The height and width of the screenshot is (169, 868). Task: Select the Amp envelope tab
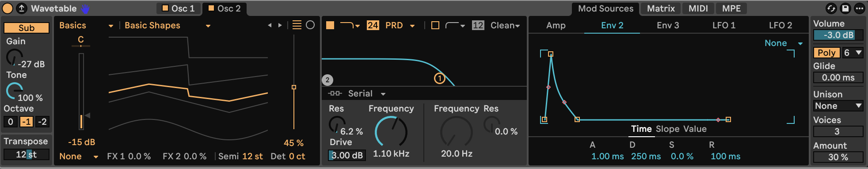click(556, 25)
